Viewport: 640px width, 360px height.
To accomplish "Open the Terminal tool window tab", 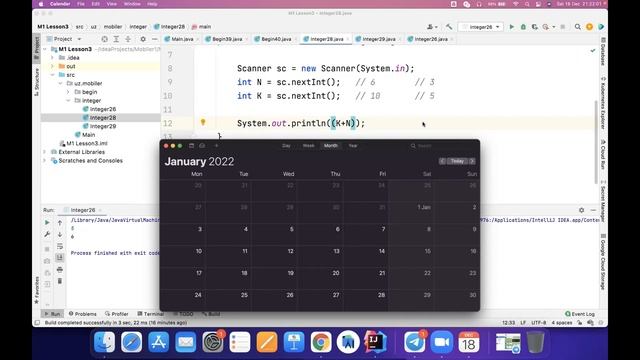I will (151, 314).
